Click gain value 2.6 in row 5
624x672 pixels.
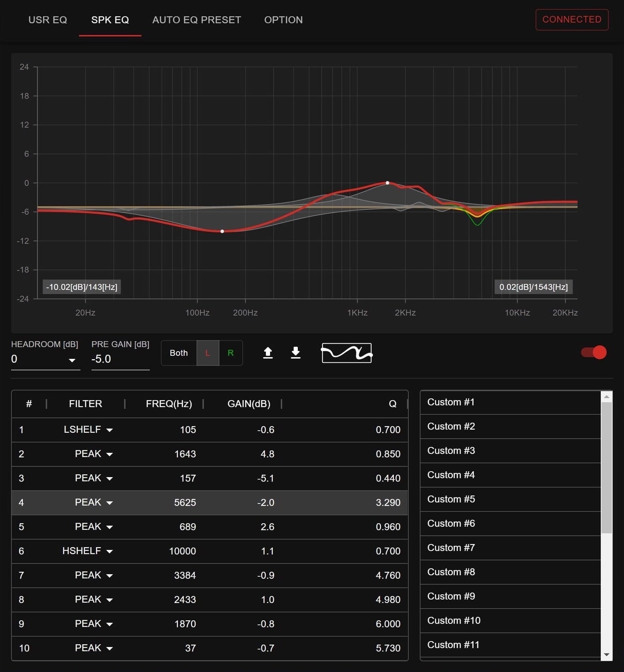(267, 527)
